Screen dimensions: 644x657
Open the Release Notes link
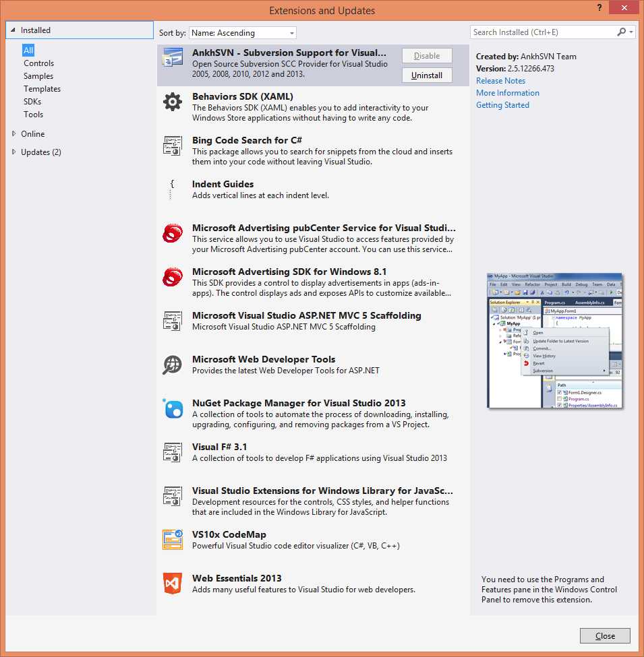coord(500,80)
